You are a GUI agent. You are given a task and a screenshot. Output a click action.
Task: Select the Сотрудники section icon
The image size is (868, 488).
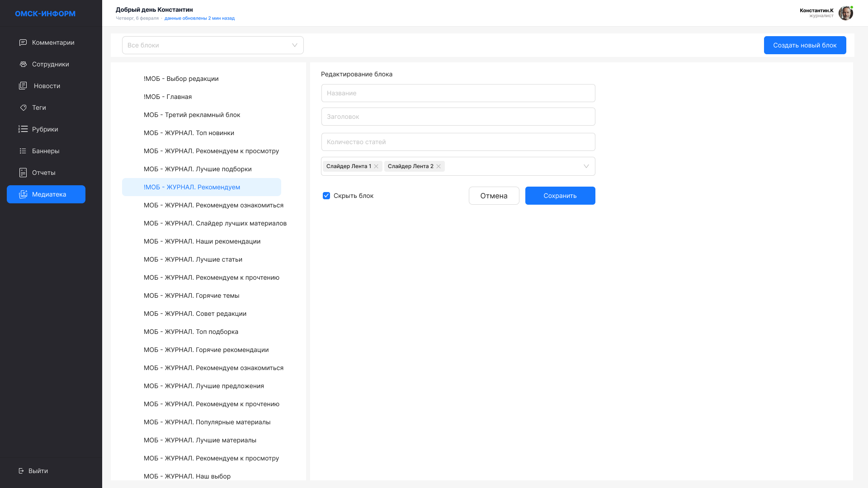(x=23, y=64)
